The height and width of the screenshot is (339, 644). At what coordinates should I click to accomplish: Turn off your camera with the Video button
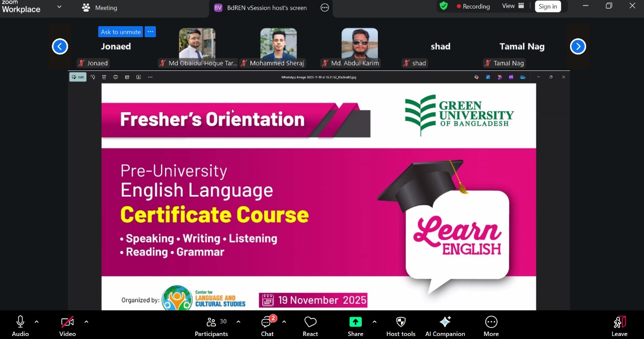click(67, 325)
